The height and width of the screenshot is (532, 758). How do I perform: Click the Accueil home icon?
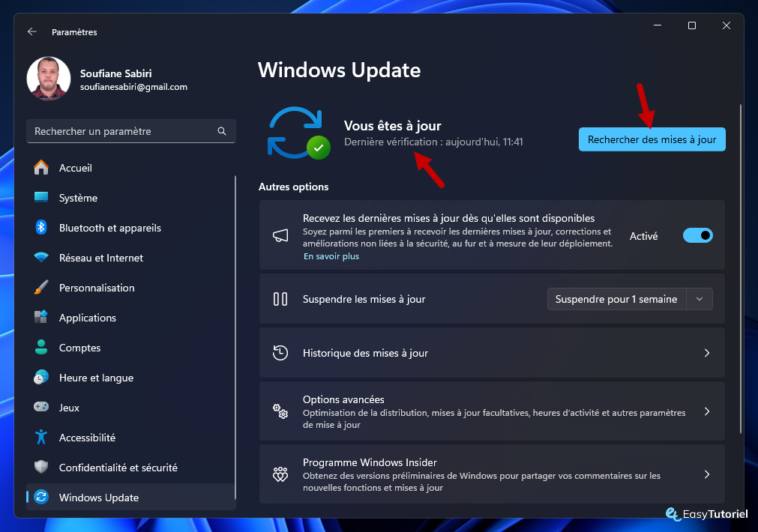(x=41, y=168)
